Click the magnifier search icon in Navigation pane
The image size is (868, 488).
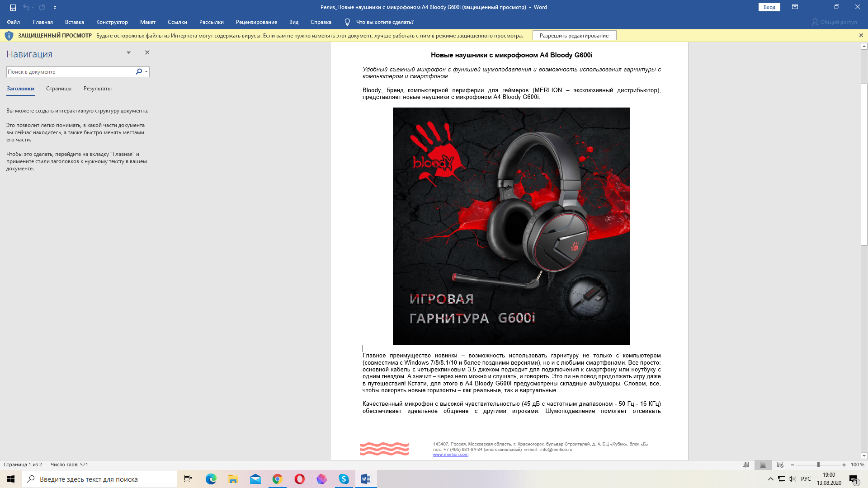pyautogui.click(x=139, y=71)
